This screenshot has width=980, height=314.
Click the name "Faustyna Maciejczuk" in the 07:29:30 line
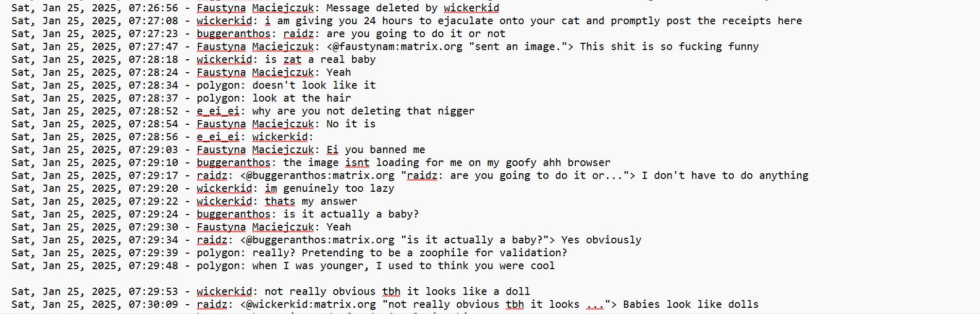255,227
